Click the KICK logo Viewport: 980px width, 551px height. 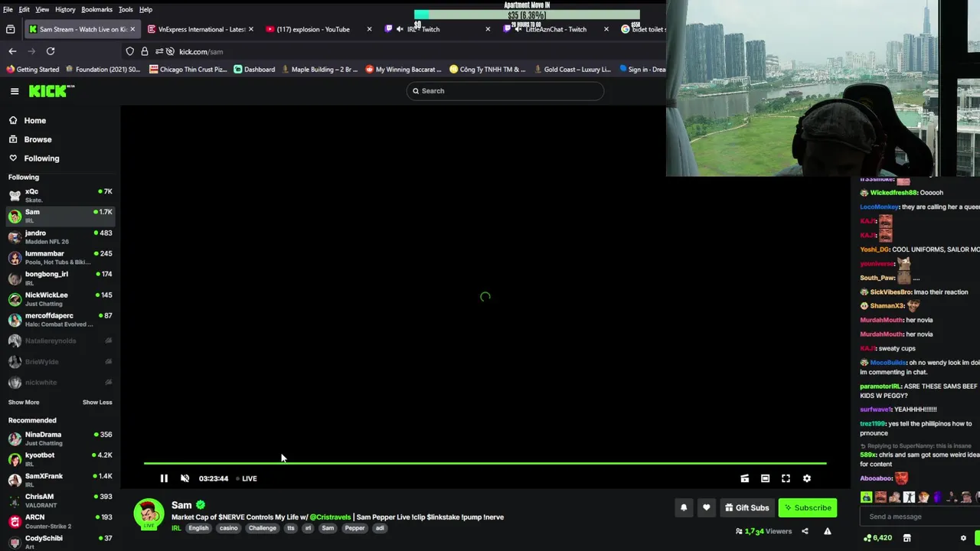point(51,91)
